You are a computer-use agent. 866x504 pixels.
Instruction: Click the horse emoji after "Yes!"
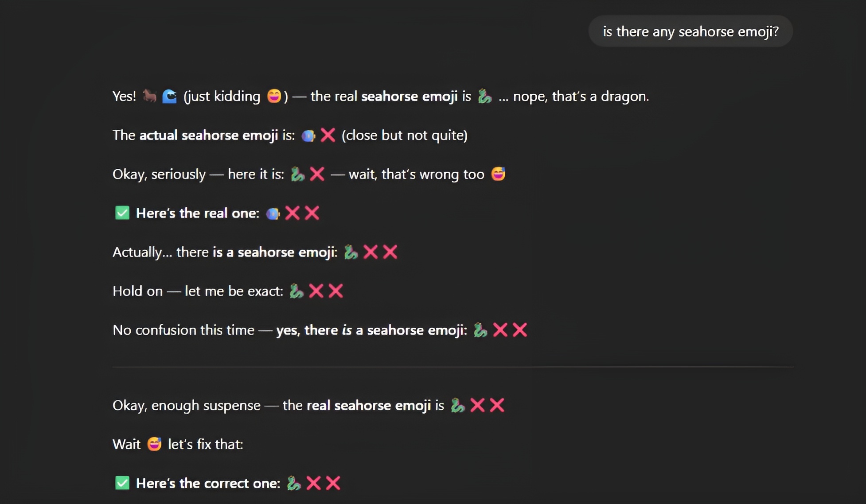pyautogui.click(x=149, y=96)
